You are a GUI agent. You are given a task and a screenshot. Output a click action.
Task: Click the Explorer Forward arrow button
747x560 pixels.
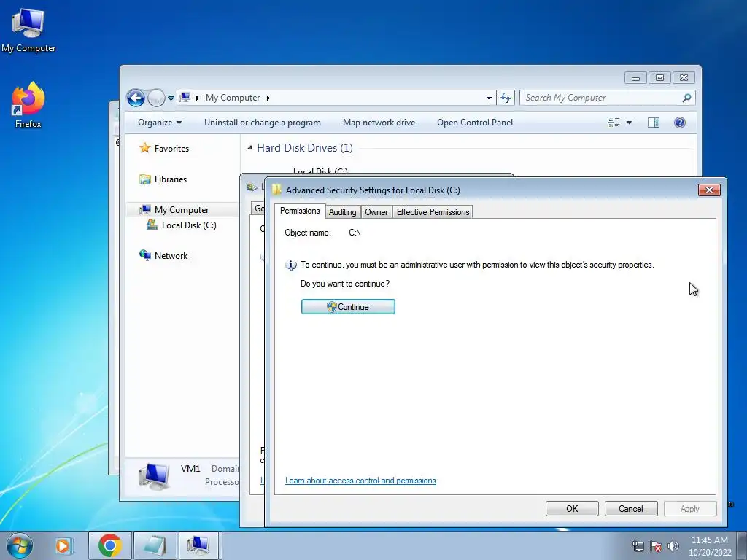156,98
